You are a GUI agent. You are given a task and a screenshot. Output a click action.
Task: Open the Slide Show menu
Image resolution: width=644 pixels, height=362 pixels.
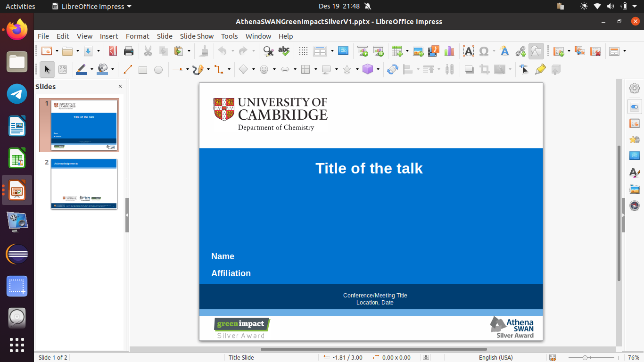coord(197,36)
